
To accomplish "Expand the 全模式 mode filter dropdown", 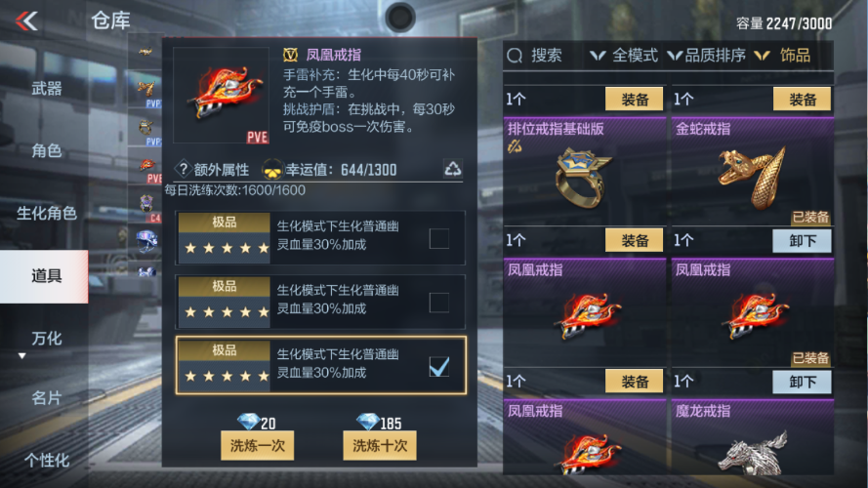I will tap(624, 56).
